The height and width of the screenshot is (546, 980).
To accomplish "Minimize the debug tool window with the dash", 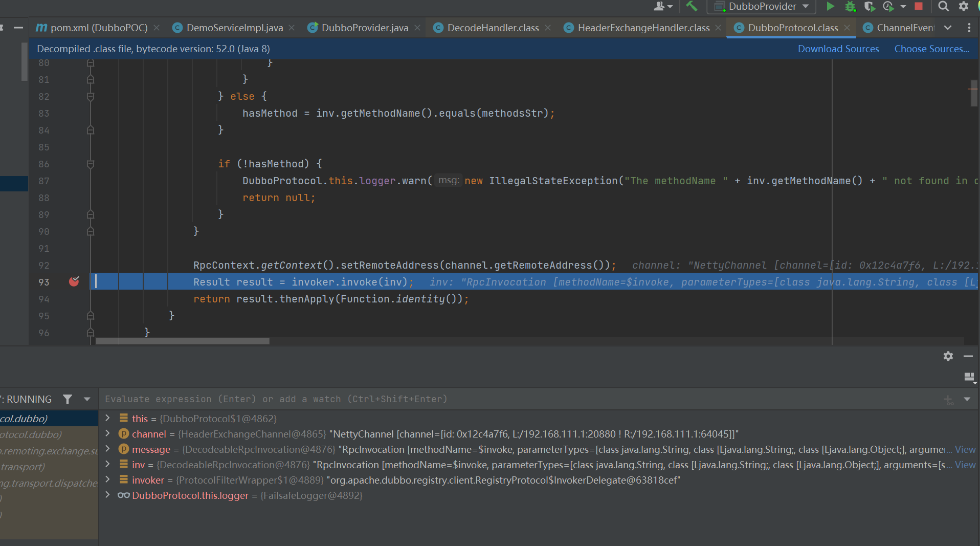I will [968, 356].
